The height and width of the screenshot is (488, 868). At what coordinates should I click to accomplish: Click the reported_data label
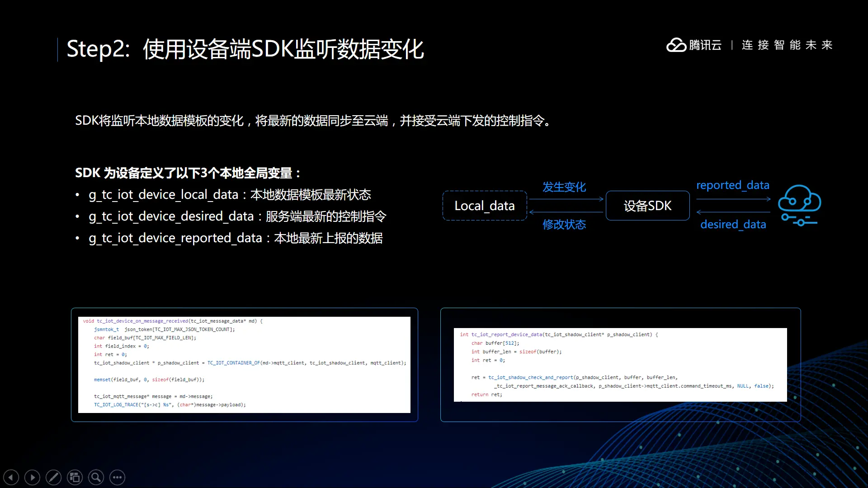[x=732, y=185]
